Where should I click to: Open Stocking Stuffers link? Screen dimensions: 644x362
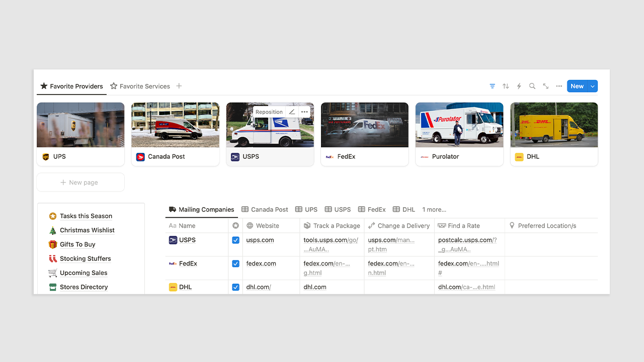point(85,258)
